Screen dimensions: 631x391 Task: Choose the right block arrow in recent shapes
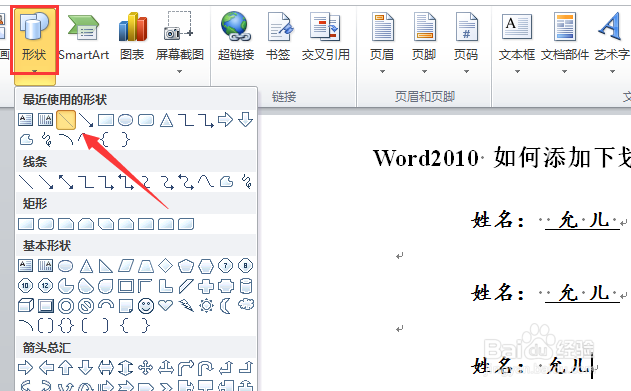(x=225, y=120)
